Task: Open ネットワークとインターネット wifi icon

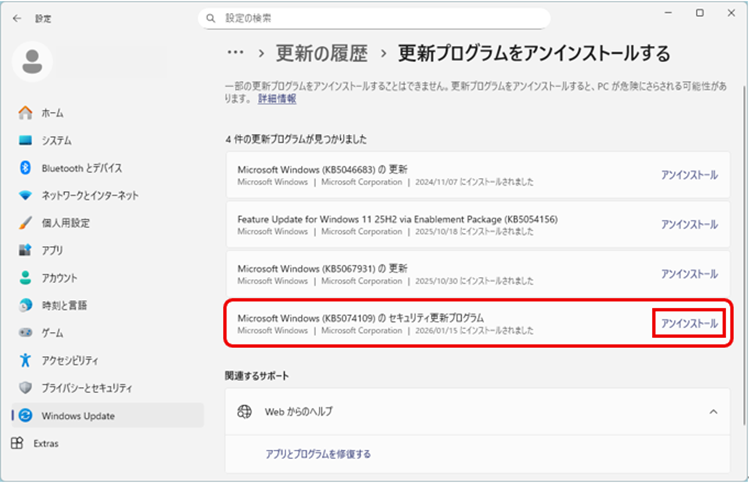Action: pos(26,196)
